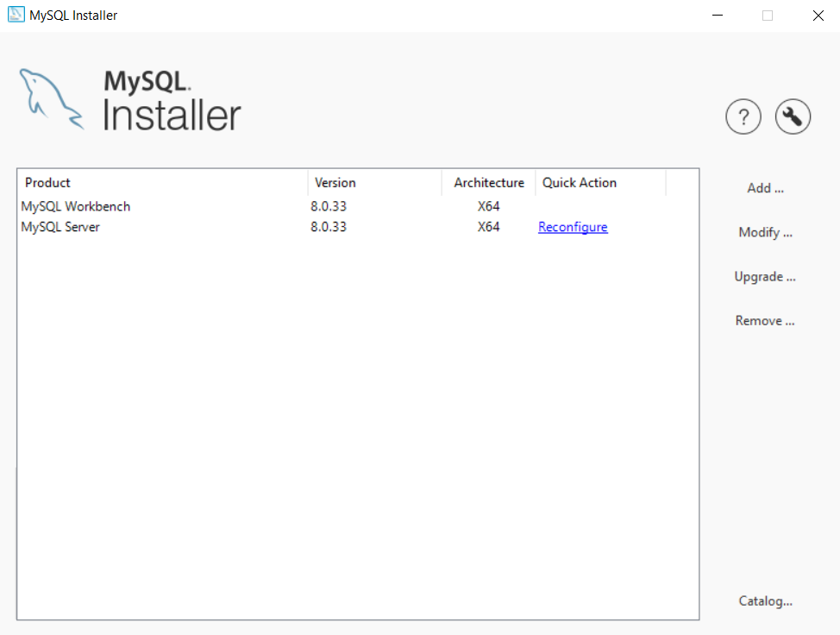This screenshot has height=635, width=840.
Task: Select version 8.0.33 of MySQL Workbench
Action: tap(329, 206)
